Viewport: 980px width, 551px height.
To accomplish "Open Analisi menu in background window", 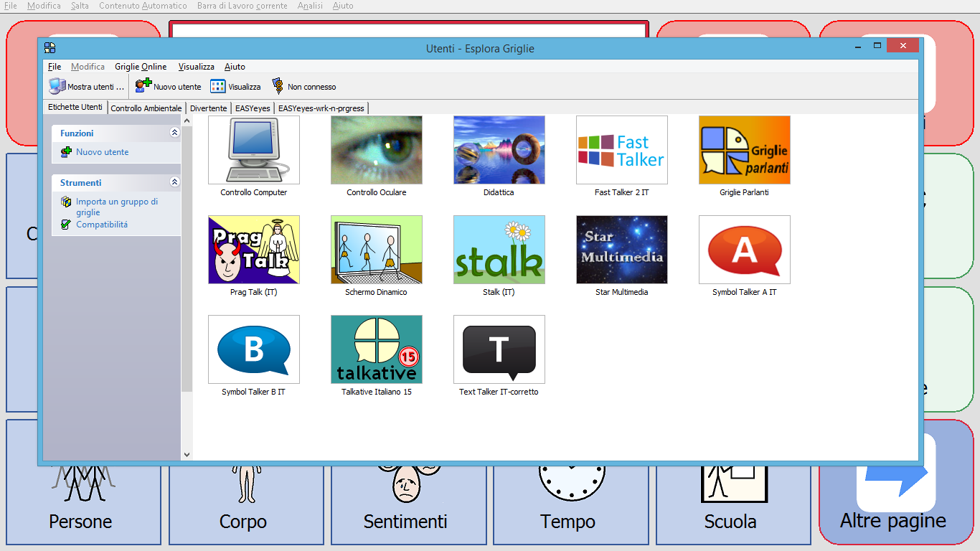I will coord(310,6).
